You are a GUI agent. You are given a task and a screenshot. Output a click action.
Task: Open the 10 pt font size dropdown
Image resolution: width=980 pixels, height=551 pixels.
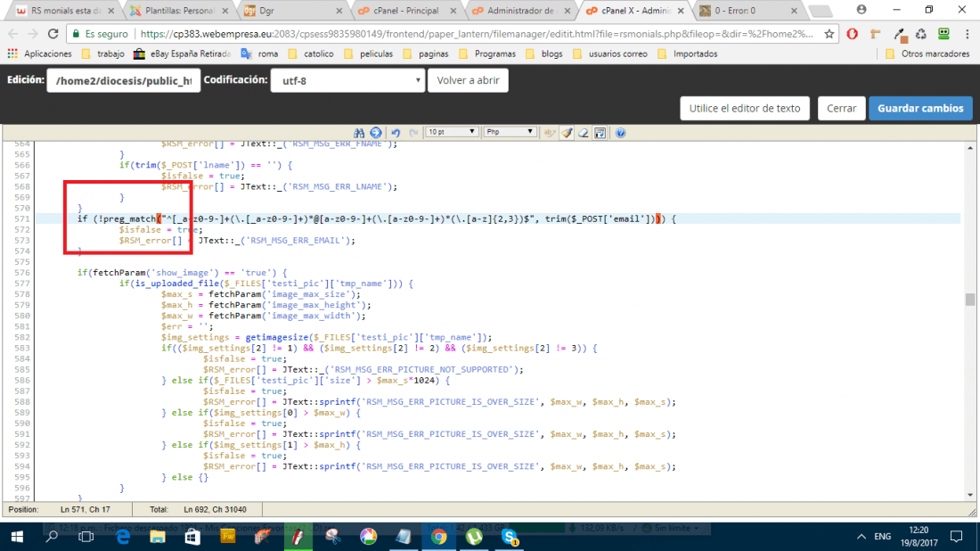452,132
